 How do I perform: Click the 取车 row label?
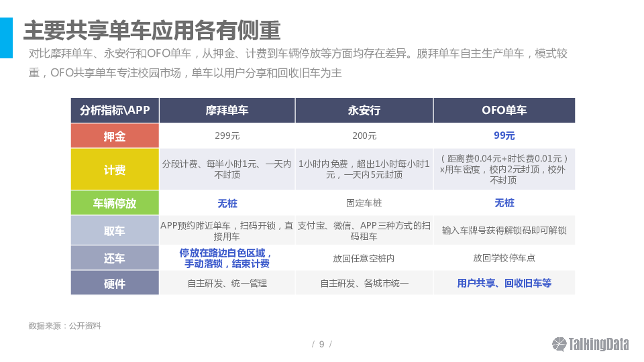pyautogui.click(x=115, y=231)
